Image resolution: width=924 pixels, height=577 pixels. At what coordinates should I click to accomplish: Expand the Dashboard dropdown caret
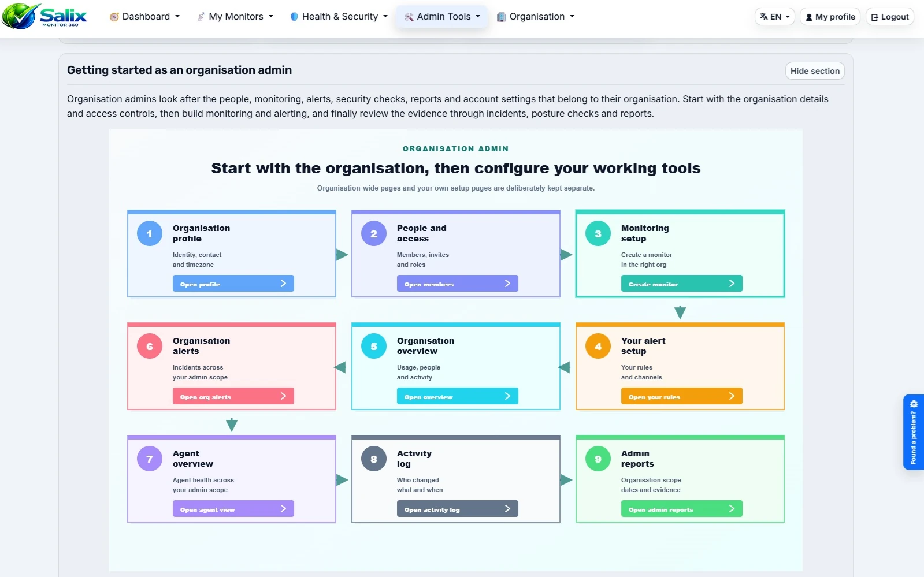click(177, 17)
